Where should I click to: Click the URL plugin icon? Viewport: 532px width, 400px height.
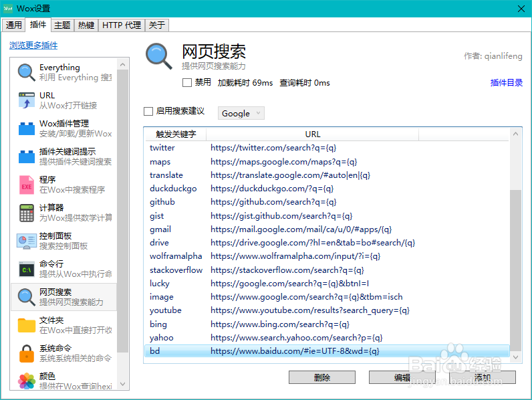(27, 100)
